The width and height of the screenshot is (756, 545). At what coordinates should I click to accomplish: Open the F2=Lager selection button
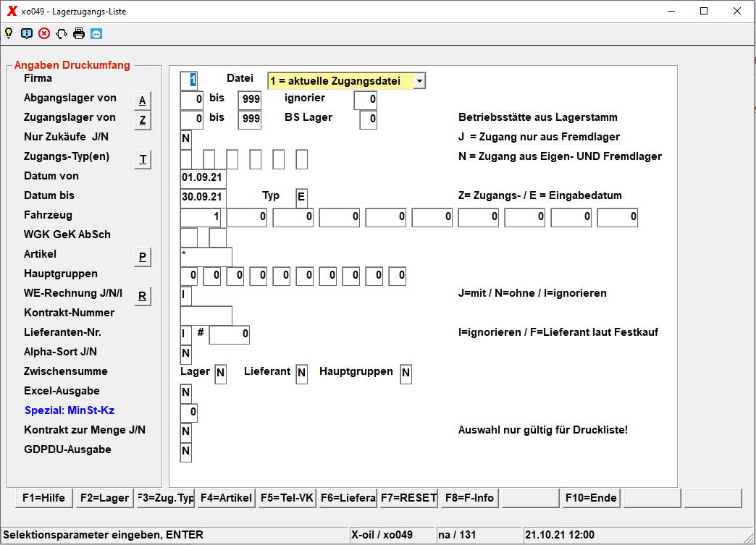coord(104,498)
